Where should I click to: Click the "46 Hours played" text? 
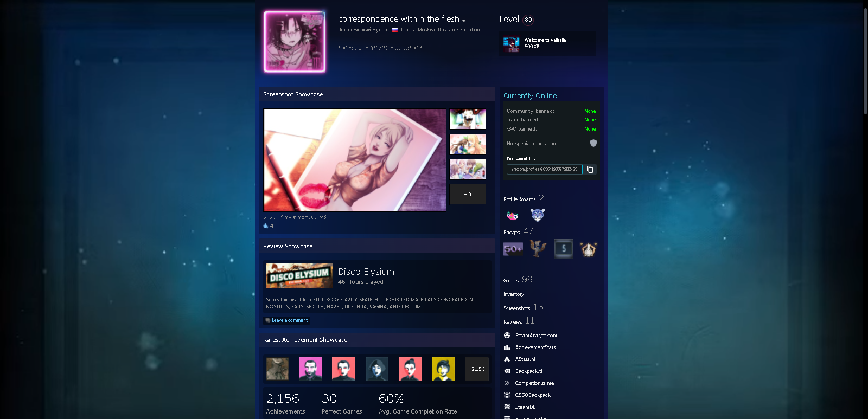tap(361, 282)
